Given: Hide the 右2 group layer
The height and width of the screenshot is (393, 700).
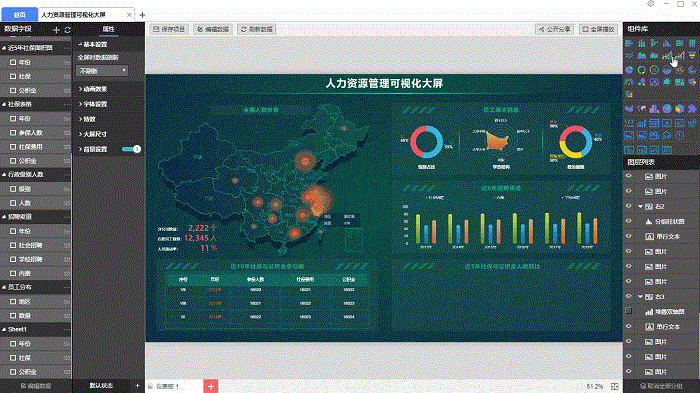Looking at the screenshot, I should 629,206.
